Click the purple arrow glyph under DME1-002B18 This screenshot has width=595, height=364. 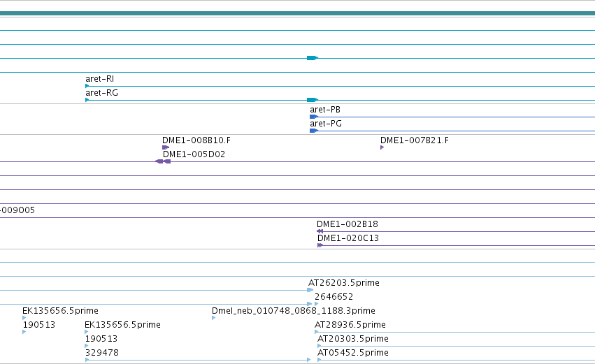(x=320, y=231)
